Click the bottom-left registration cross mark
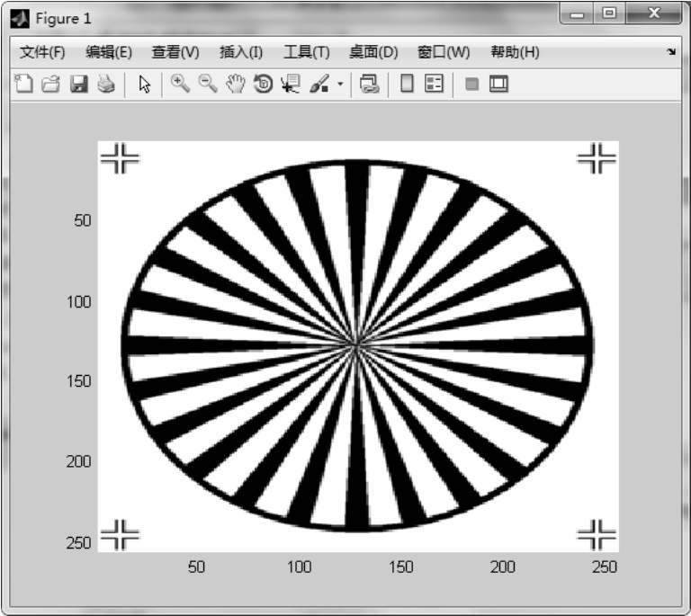The image size is (691, 616). 120,535
